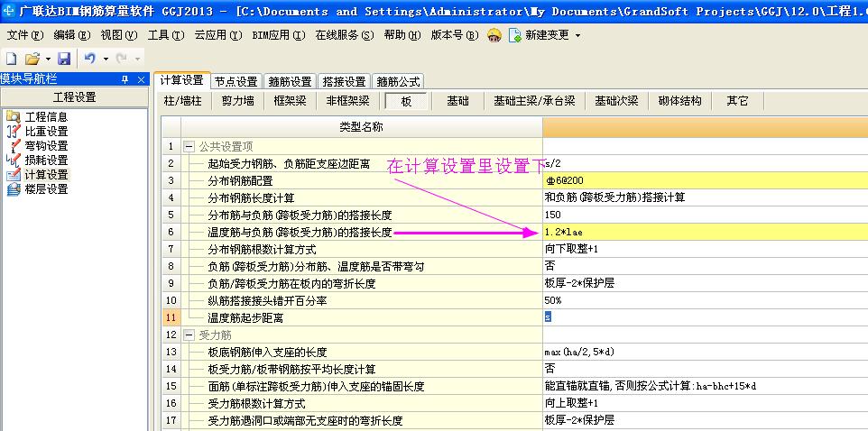The height and width of the screenshot is (431, 868).
Task: Save the project with floppy icon
Action: pyautogui.click(x=64, y=58)
